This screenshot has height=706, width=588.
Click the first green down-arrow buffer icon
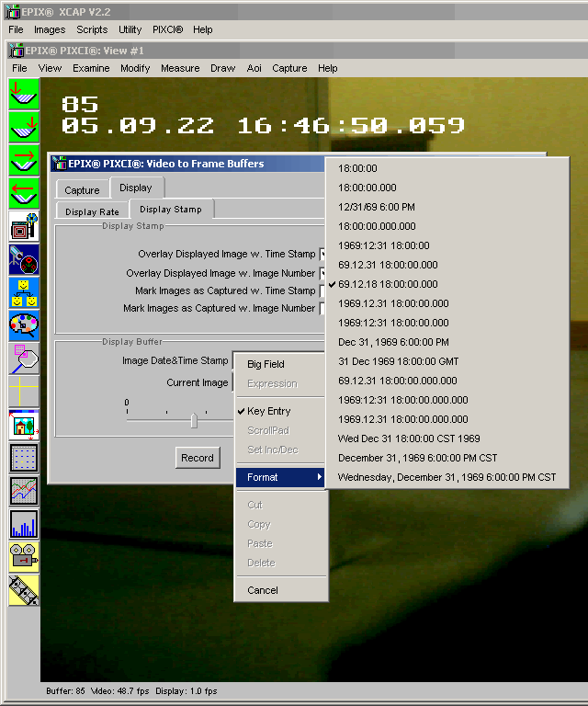pos(24,94)
